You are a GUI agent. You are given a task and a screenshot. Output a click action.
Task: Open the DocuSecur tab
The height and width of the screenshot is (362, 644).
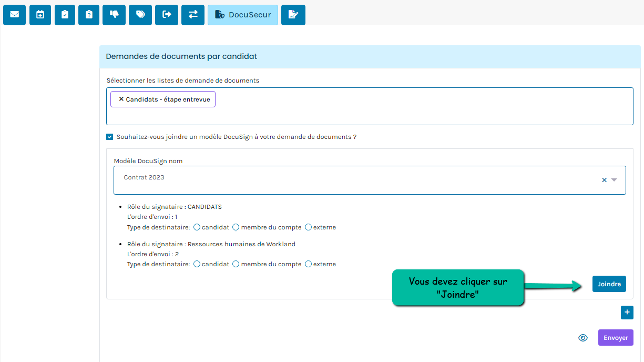(243, 15)
